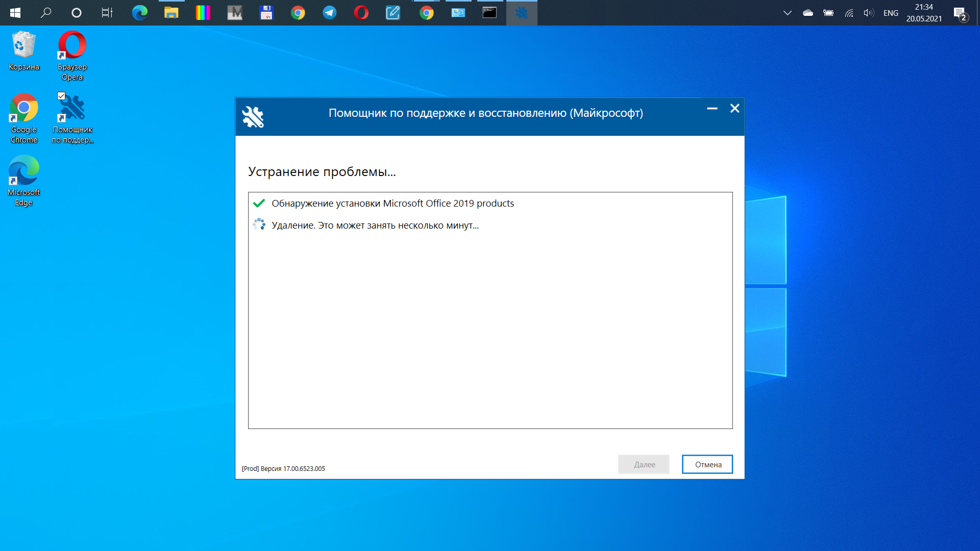Open Task View in the taskbar
This screenshot has width=980, height=551.
[107, 13]
